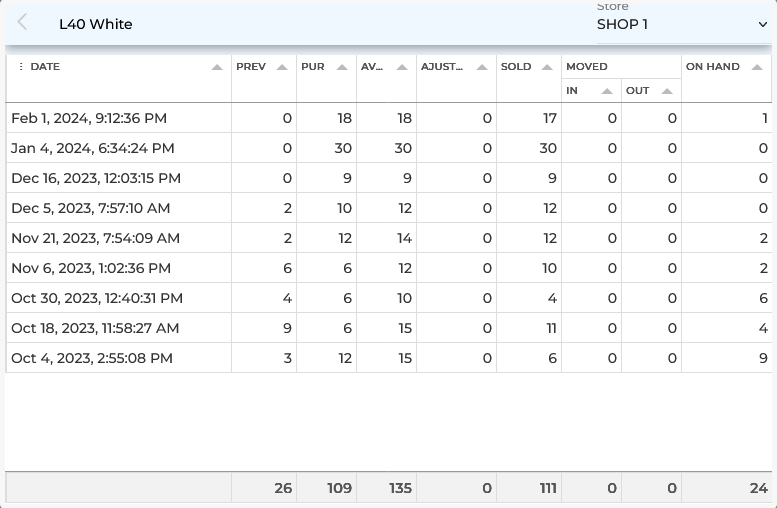Click the Dec 16, 2023 date cell
This screenshot has height=508, width=777.
(95, 178)
